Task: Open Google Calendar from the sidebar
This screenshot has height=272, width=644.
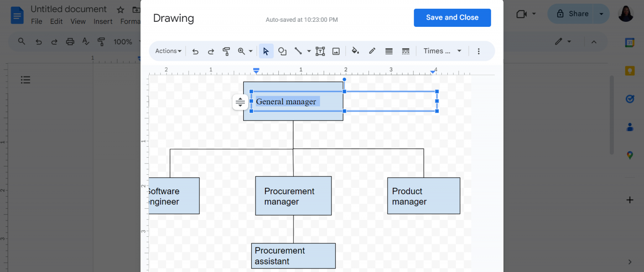Action: pyautogui.click(x=630, y=42)
